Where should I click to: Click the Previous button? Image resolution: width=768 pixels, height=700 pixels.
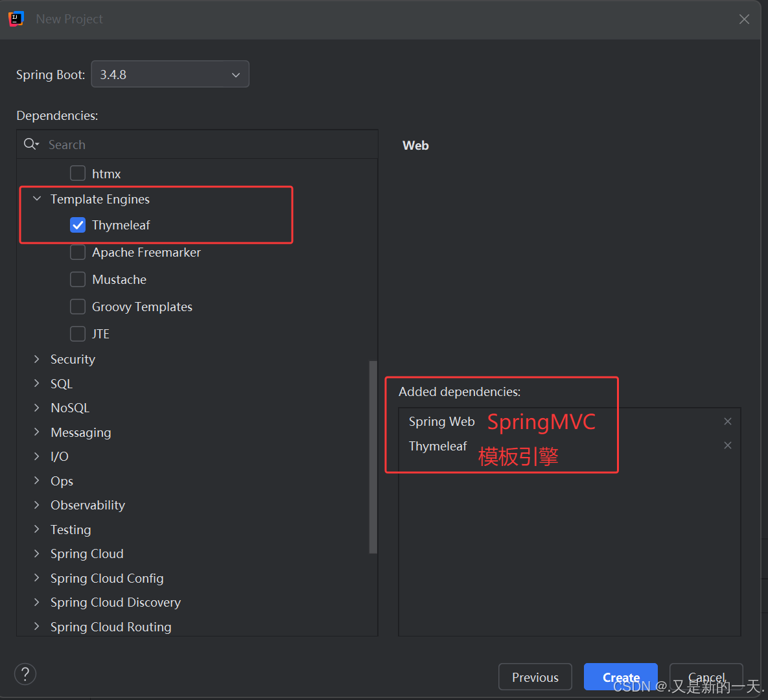coord(535,677)
